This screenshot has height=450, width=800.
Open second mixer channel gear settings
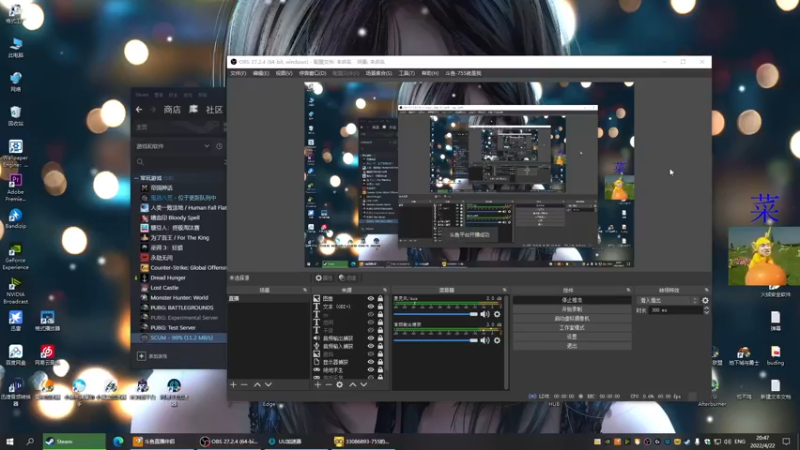tap(497, 340)
